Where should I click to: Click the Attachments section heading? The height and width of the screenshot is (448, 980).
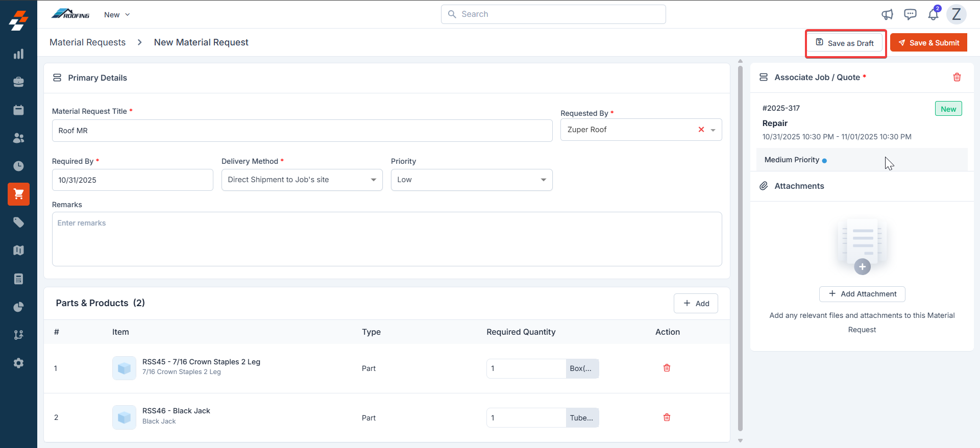[x=799, y=186]
